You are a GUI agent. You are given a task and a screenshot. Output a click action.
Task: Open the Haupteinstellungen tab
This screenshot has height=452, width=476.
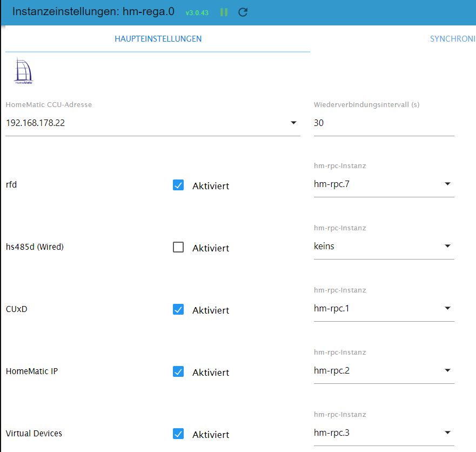(x=158, y=39)
